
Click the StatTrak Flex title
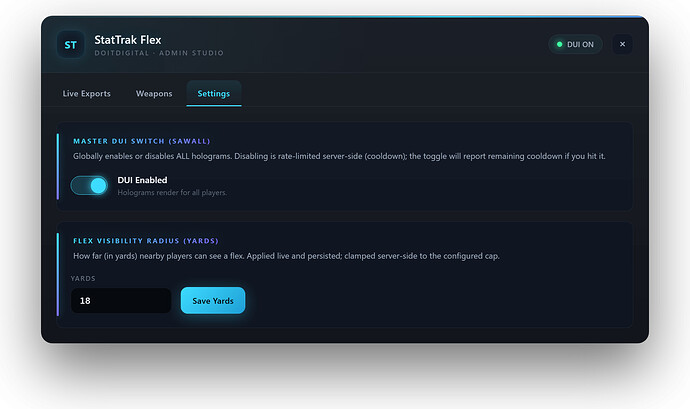[128, 40]
